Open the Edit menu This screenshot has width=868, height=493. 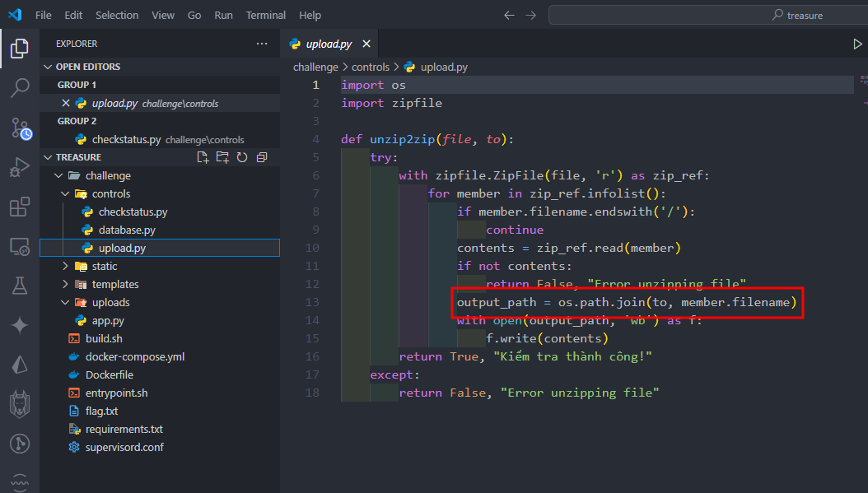(73, 15)
